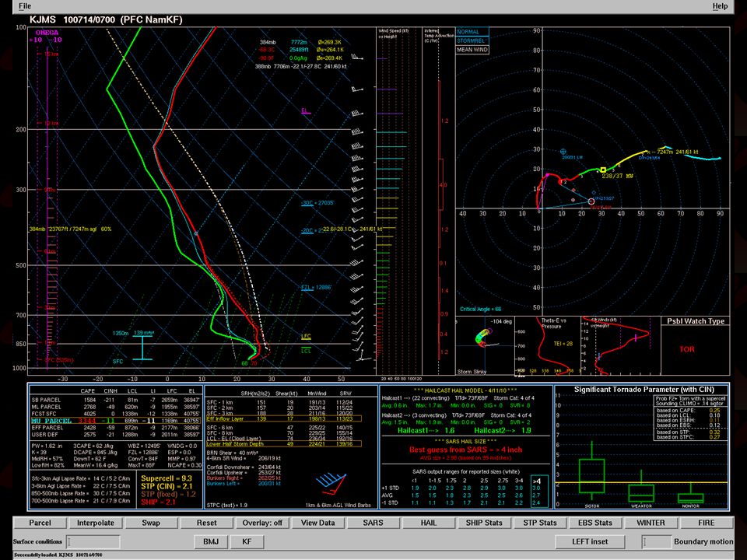The width and height of the screenshot is (747, 560).
Task: Click the Eff Inflow Layer row
Action: [283, 419]
